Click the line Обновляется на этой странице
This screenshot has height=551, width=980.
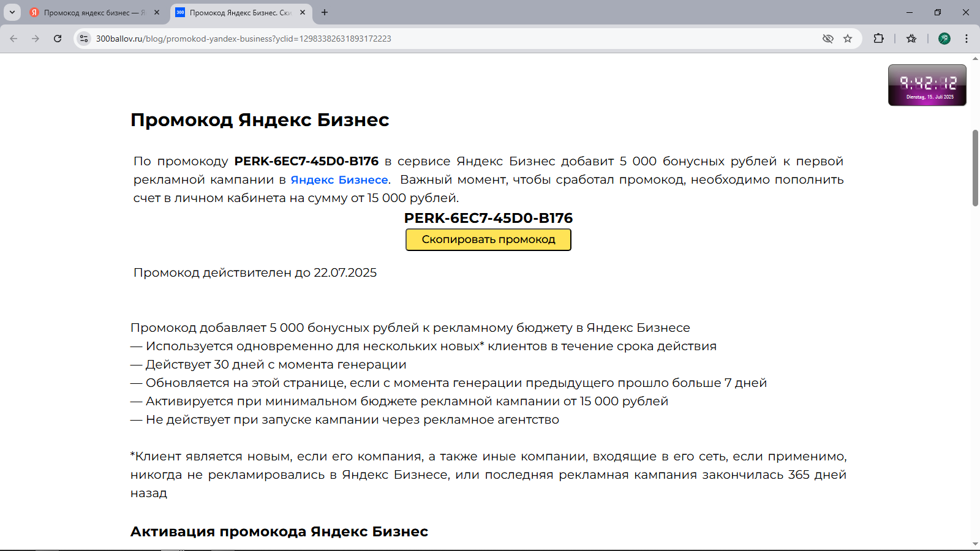pyautogui.click(x=448, y=383)
